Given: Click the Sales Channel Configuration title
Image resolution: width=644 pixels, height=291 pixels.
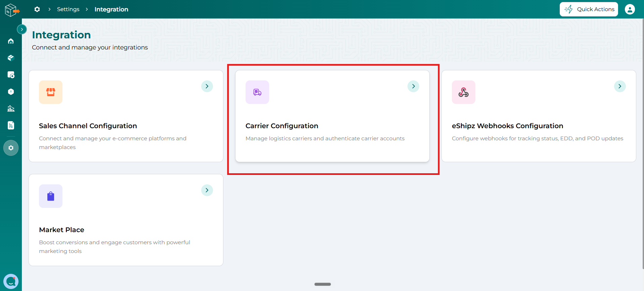Looking at the screenshot, I should point(88,126).
